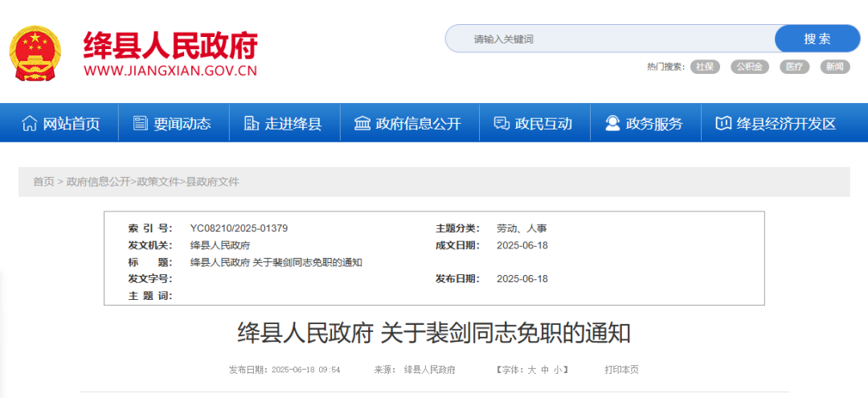This screenshot has height=398, width=868.
Task: Click the 标题 row document title text
Action: pyautogui.click(x=276, y=262)
